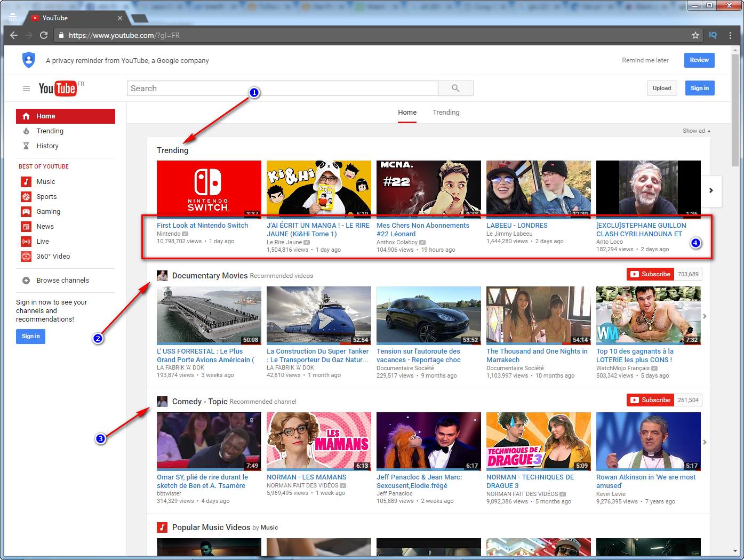The width and height of the screenshot is (744, 560).
Task: Click the Remind me later link
Action: [645, 60]
